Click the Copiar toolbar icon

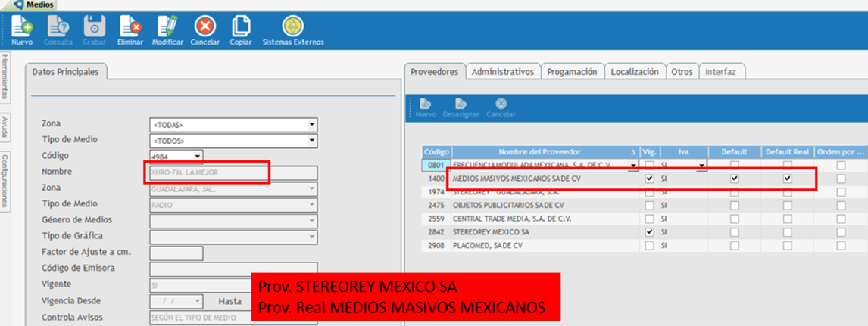coord(241,26)
